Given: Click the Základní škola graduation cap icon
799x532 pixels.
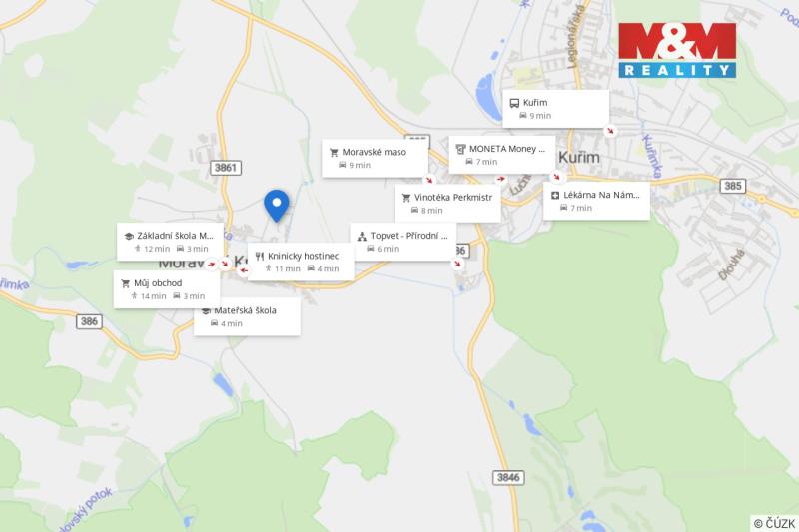Looking at the screenshot, I should click(129, 236).
